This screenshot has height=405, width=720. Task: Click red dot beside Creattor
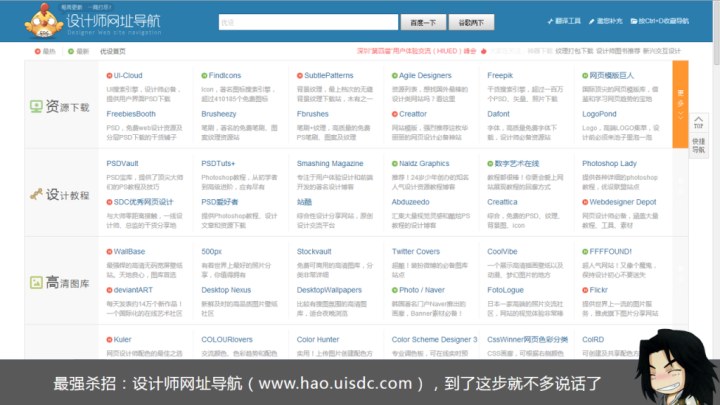(394, 114)
